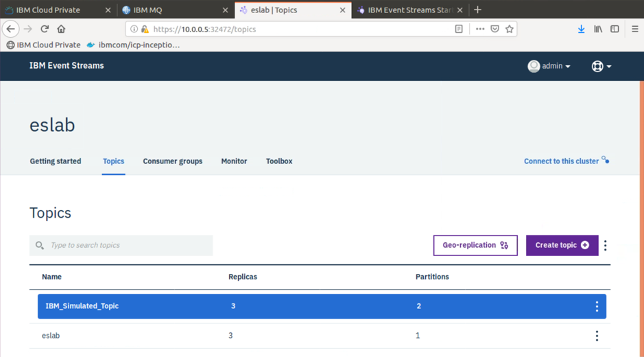Open eslab row overflow menu
The image size is (644, 357).
(x=597, y=336)
